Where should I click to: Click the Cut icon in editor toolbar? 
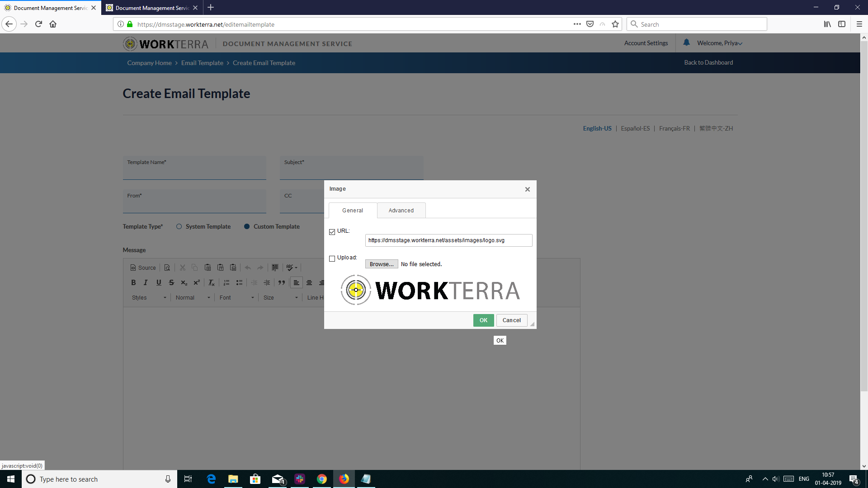tap(183, 267)
